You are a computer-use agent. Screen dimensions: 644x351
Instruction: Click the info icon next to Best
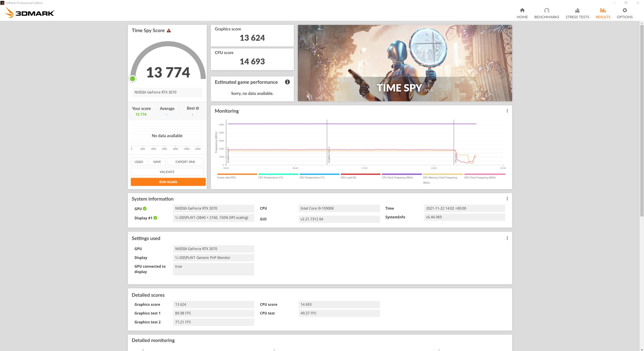tap(197, 108)
